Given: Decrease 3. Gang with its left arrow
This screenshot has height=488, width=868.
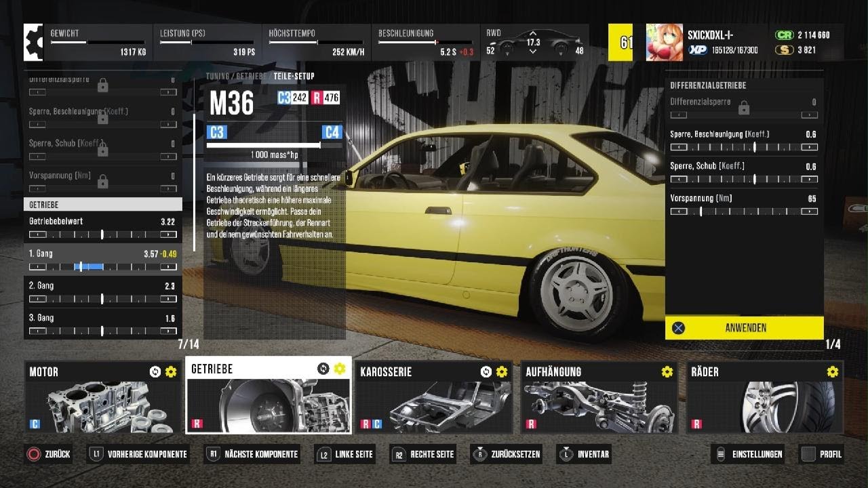Looking at the screenshot, I should (37, 331).
